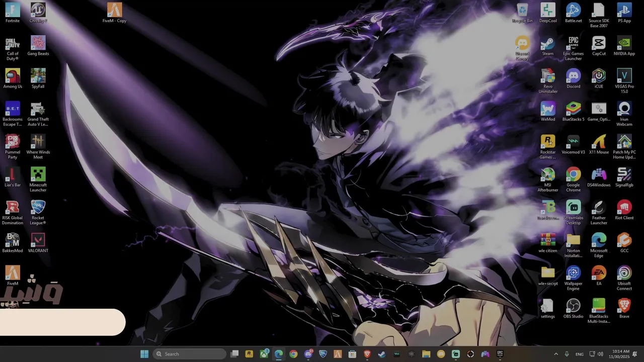The width and height of the screenshot is (644, 362).
Task: Open the Feather Launcher icon
Action: click(x=599, y=213)
